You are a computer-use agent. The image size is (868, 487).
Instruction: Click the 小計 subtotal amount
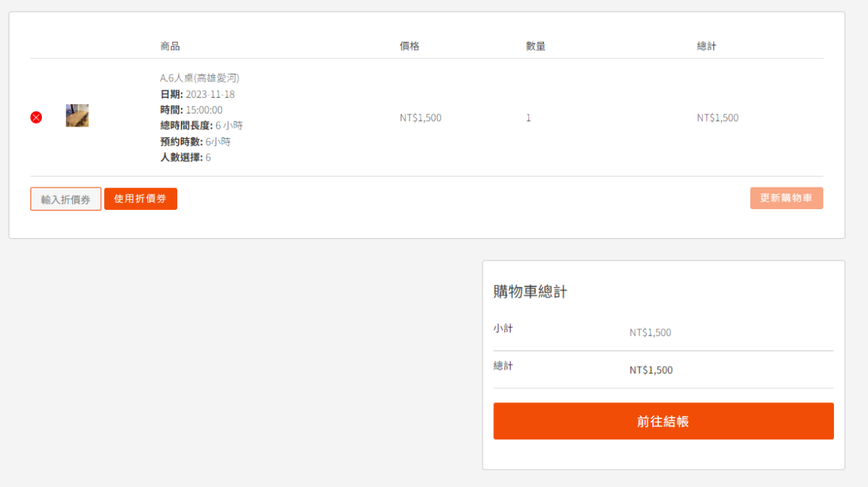click(650, 333)
